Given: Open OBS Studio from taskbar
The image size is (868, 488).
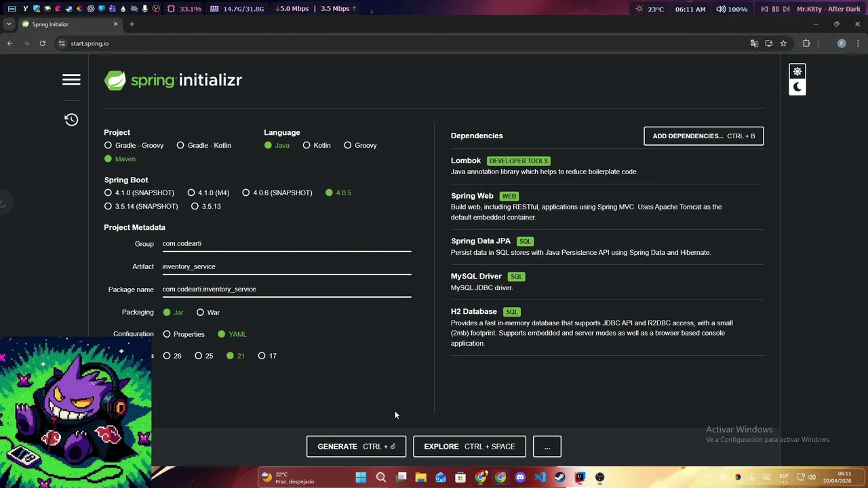Looking at the screenshot, I should click(x=599, y=478).
